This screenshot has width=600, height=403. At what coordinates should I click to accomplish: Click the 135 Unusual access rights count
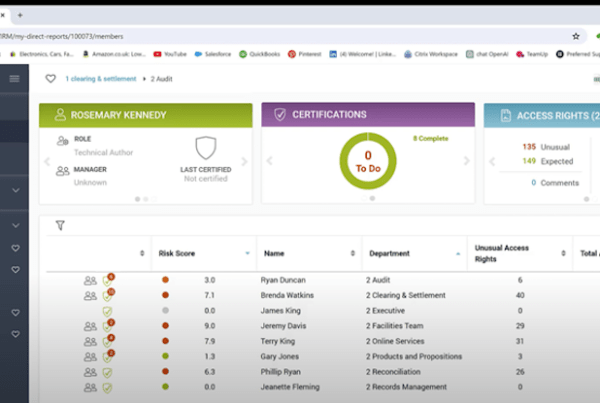(x=530, y=147)
